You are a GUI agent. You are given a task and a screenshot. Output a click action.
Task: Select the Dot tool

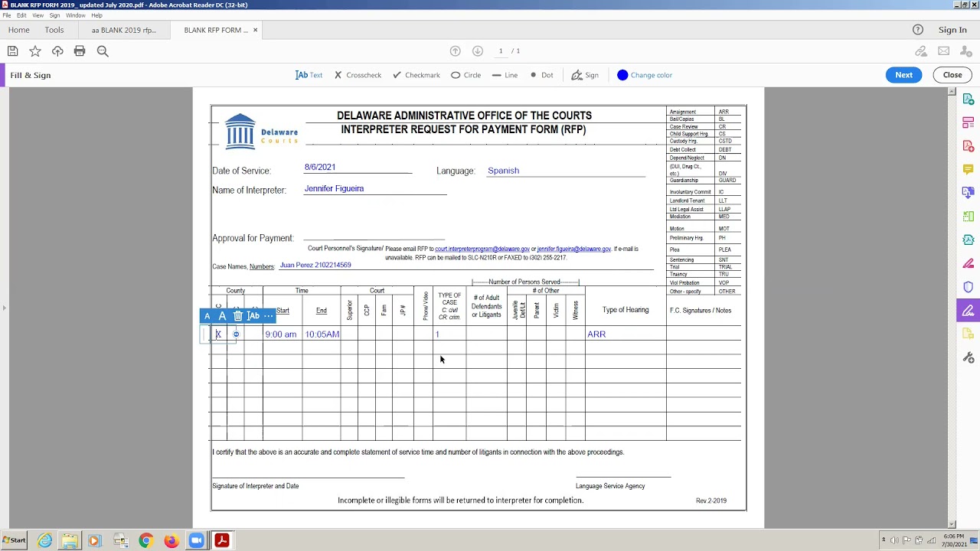tap(541, 75)
